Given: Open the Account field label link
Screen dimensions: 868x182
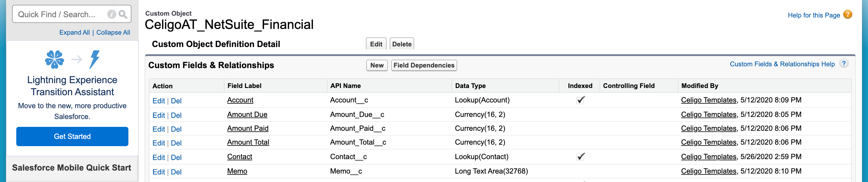Looking at the screenshot, I should [240, 100].
